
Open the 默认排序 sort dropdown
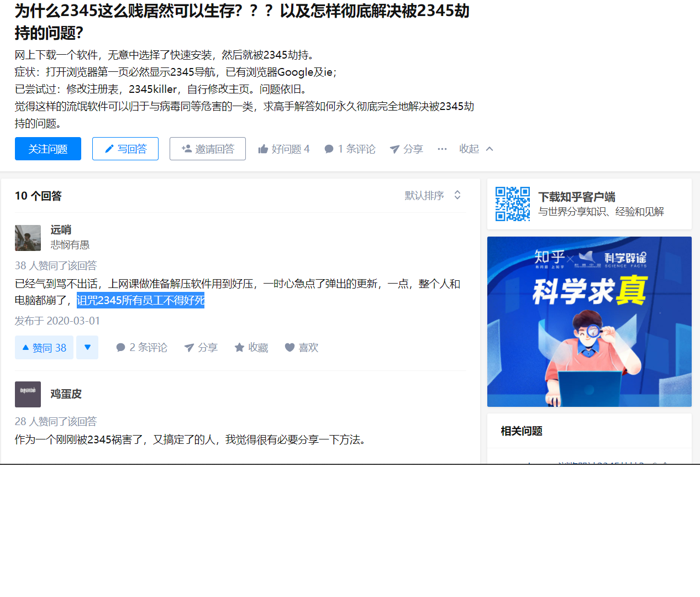pyautogui.click(x=433, y=195)
